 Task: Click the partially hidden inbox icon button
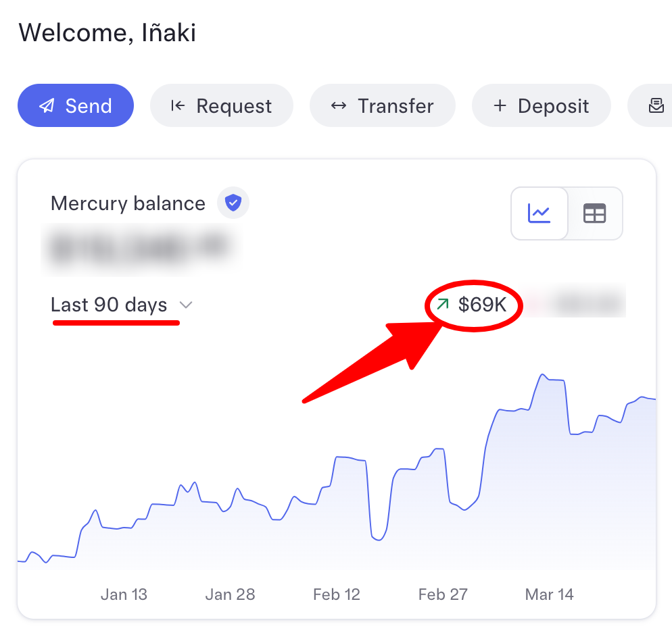pos(656,105)
